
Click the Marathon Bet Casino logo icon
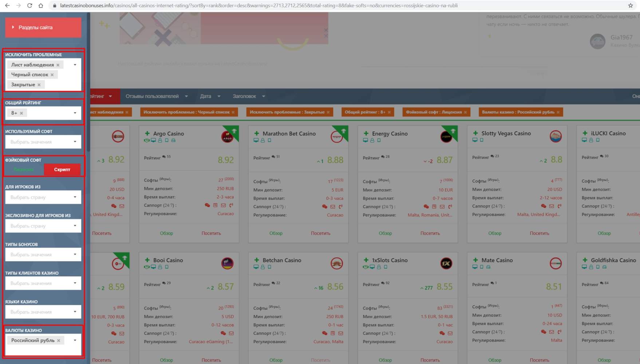point(336,137)
